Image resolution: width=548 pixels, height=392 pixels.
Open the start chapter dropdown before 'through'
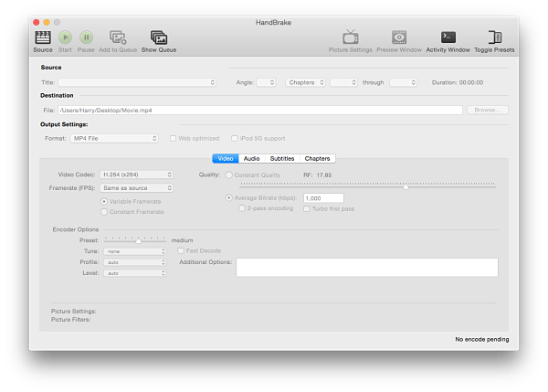pos(344,82)
